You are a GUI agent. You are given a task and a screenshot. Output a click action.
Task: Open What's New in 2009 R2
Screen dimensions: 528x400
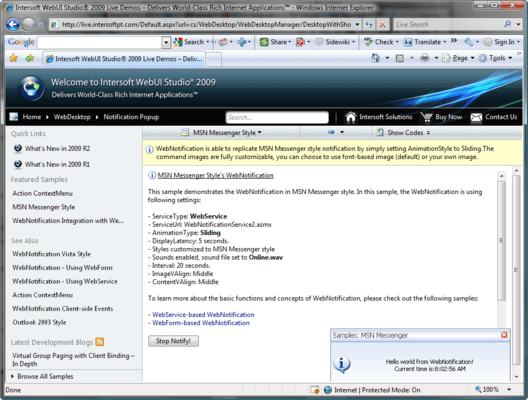click(x=57, y=148)
